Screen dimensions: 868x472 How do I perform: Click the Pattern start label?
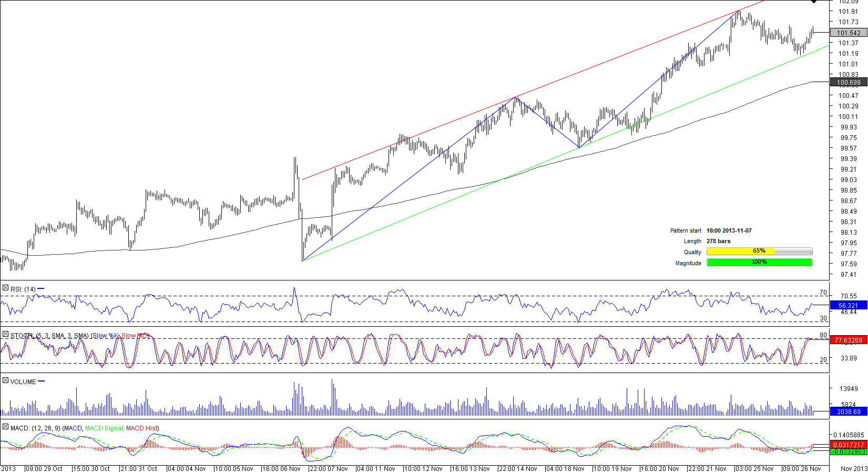coord(686,230)
